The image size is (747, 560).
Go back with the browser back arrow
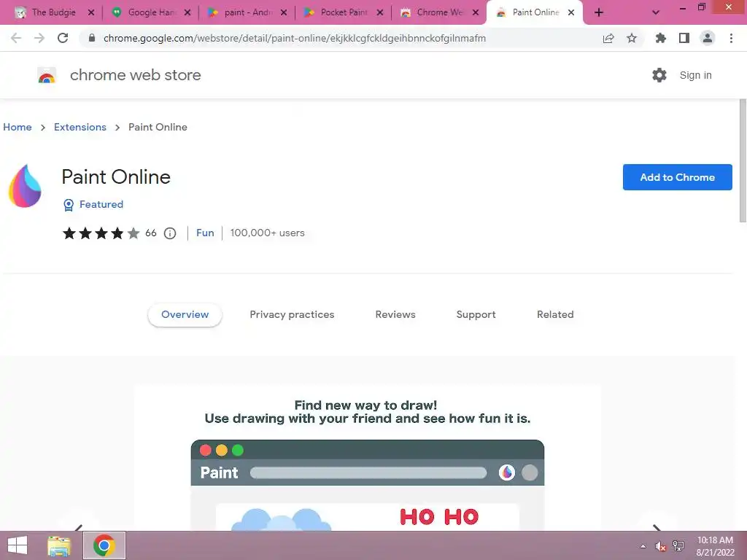[x=16, y=38]
